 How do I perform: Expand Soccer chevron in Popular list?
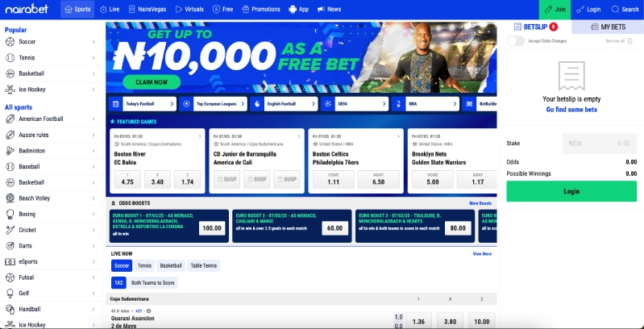pyautogui.click(x=93, y=42)
